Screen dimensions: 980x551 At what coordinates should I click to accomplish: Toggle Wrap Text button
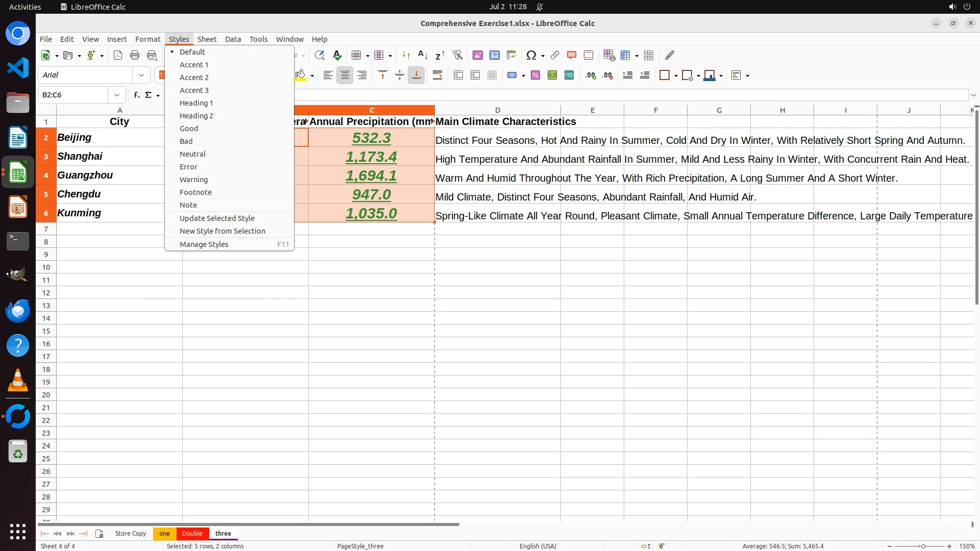point(437,76)
